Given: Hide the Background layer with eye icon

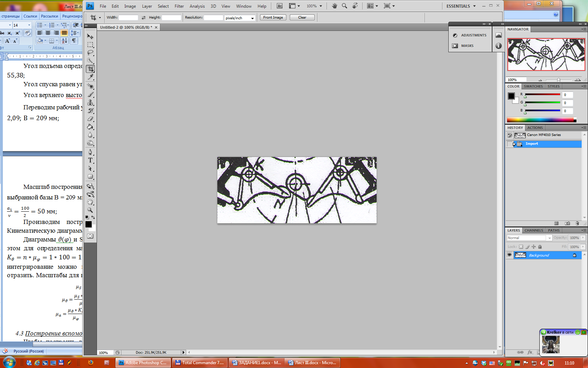Looking at the screenshot, I should (x=509, y=255).
